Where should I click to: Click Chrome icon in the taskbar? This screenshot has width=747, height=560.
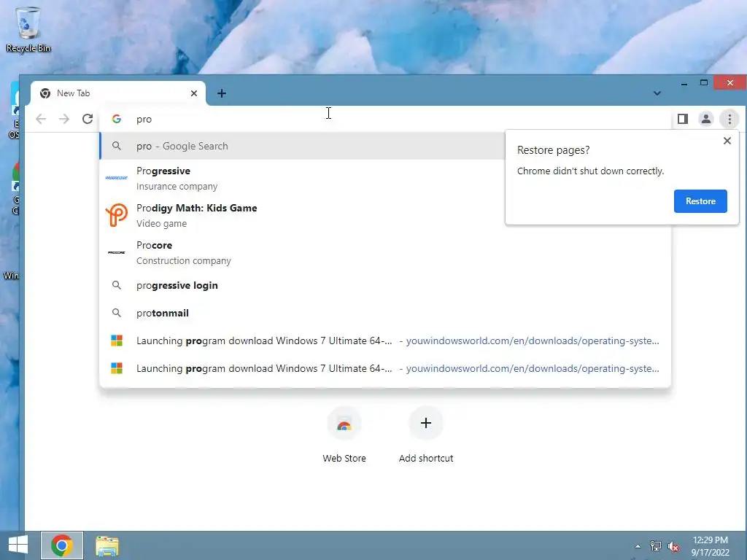click(x=62, y=545)
